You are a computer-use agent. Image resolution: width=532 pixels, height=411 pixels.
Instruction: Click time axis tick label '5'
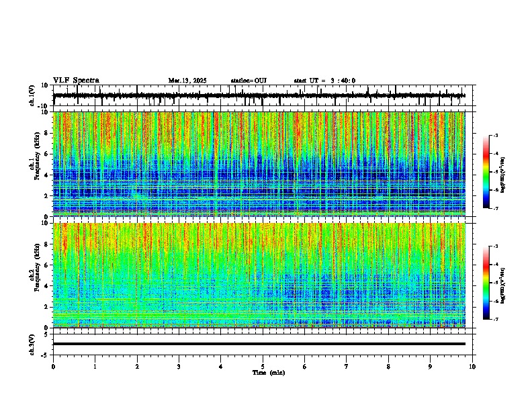click(x=263, y=367)
